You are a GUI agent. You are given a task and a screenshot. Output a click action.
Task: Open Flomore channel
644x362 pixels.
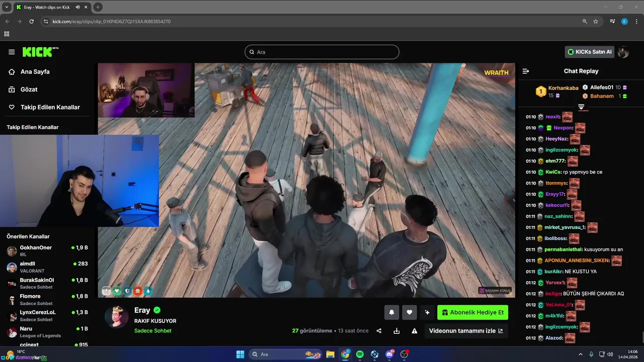47,300
